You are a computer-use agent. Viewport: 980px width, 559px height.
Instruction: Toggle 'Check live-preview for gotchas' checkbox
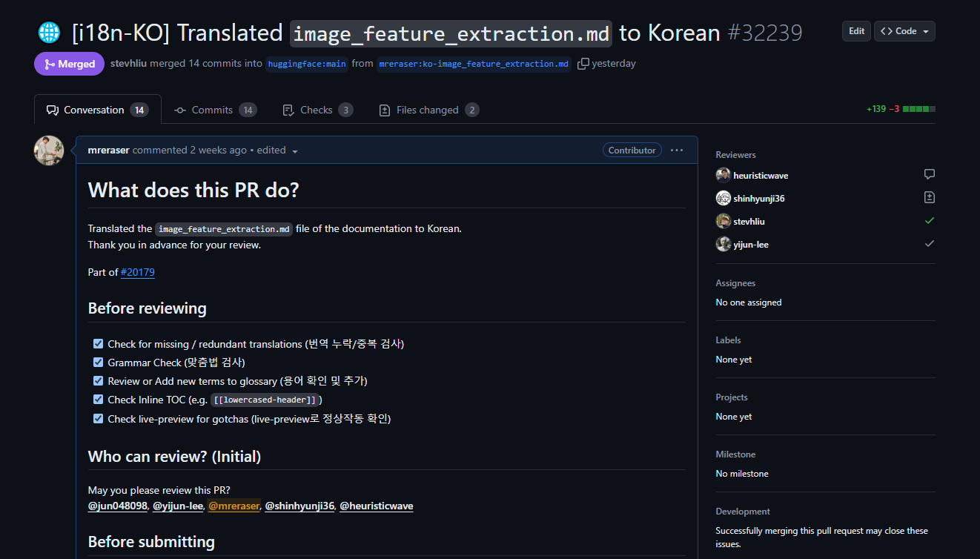click(x=98, y=419)
